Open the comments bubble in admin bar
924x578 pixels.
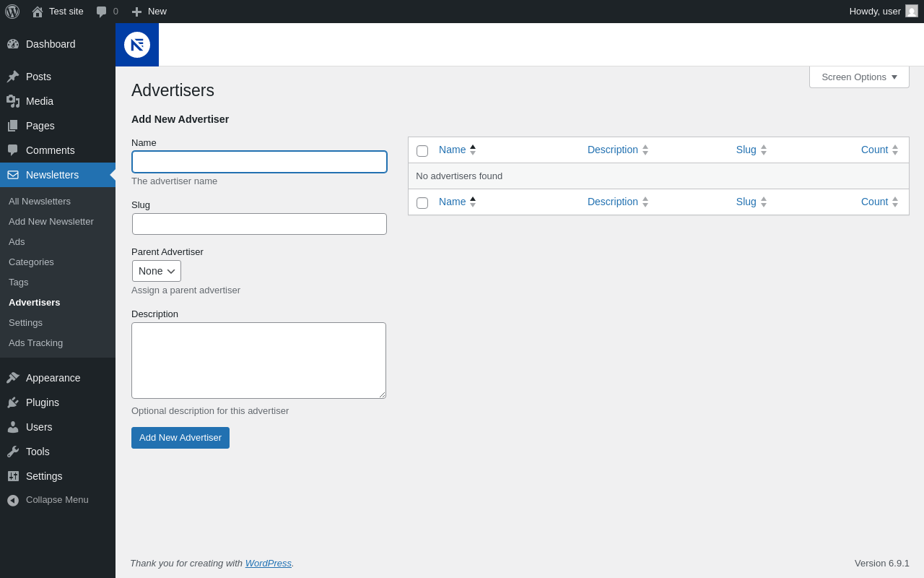click(x=102, y=12)
